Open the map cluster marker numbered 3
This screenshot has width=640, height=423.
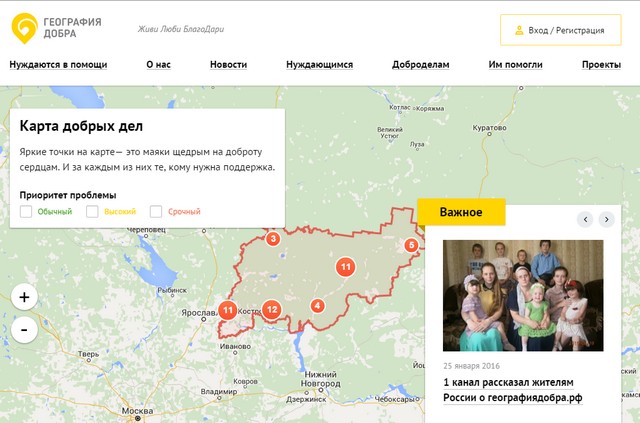[x=273, y=239]
